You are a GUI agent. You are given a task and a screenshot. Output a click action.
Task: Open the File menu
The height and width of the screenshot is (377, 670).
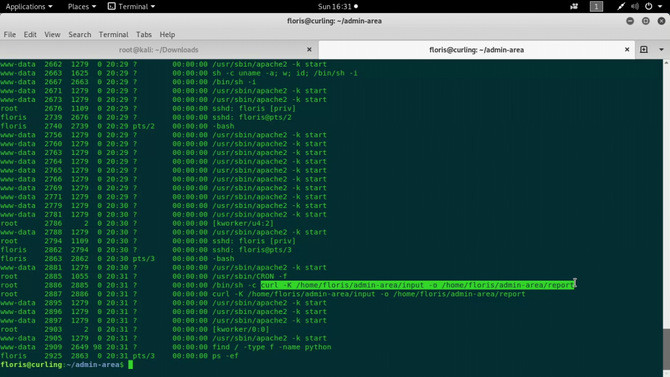click(x=9, y=35)
